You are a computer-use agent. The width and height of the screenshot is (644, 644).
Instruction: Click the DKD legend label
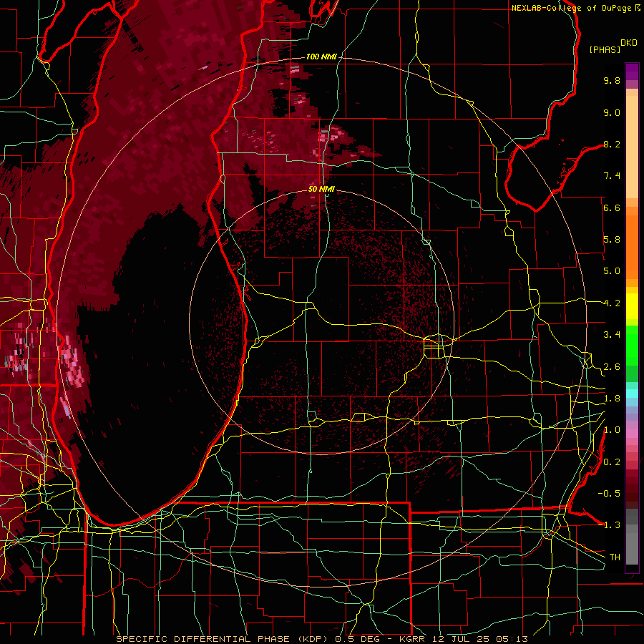[x=629, y=43]
